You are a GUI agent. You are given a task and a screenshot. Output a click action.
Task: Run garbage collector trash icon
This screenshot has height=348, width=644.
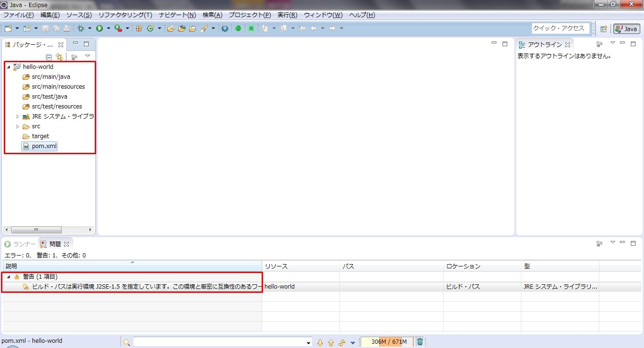point(420,342)
